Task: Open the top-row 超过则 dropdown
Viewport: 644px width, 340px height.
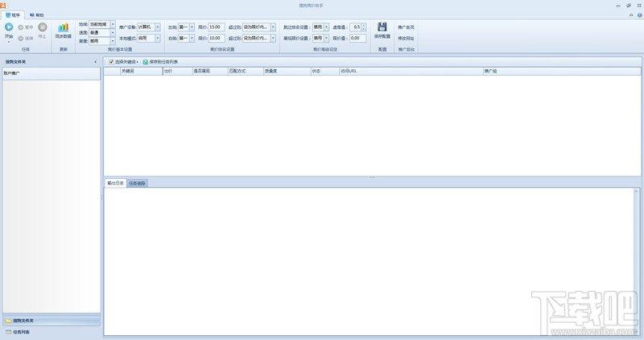Action: [x=273, y=27]
